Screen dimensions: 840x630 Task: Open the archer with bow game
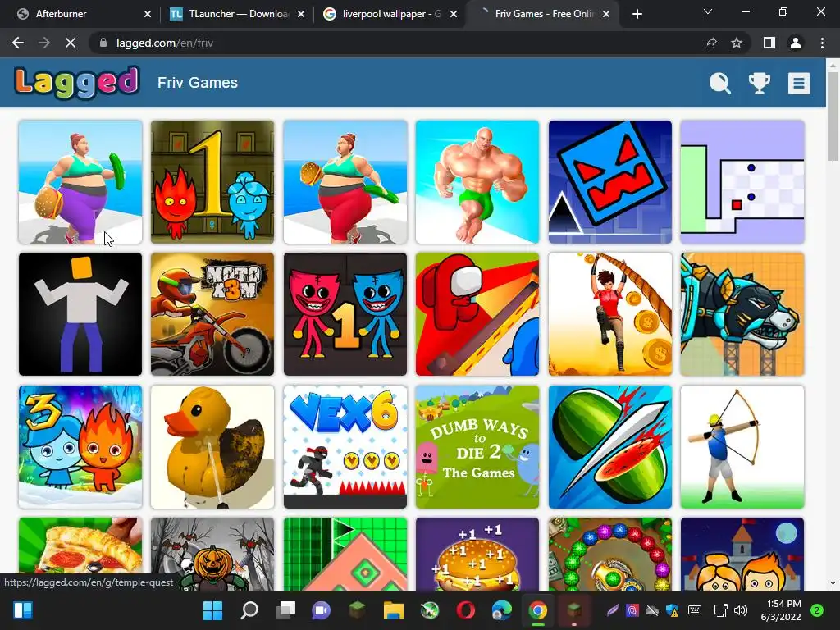click(742, 447)
